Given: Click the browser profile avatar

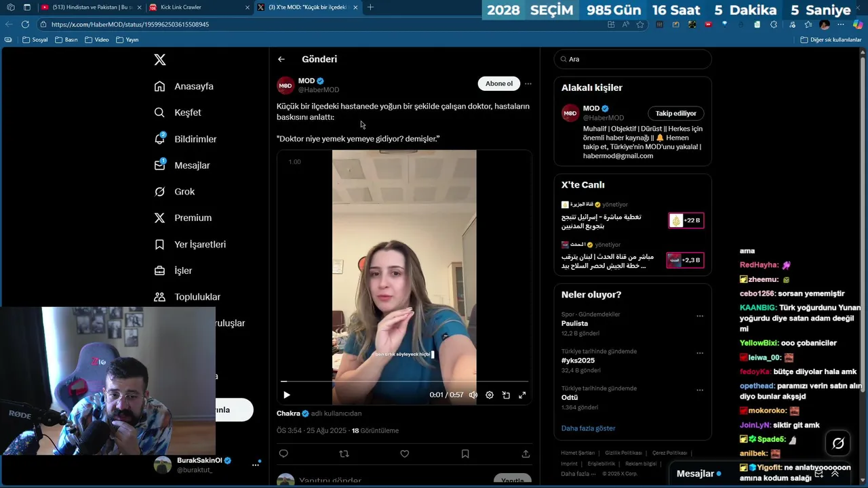Looking at the screenshot, I should [825, 24].
